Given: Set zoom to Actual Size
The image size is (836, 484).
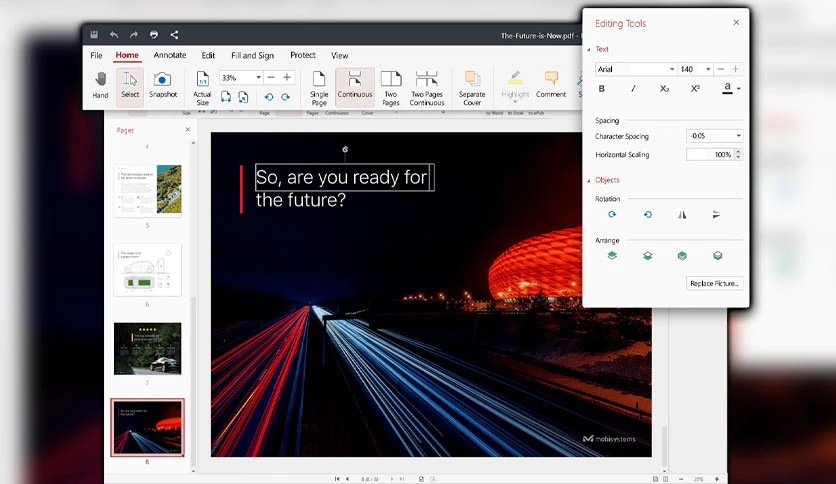Looking at the screenshot, I should (202, 88).
